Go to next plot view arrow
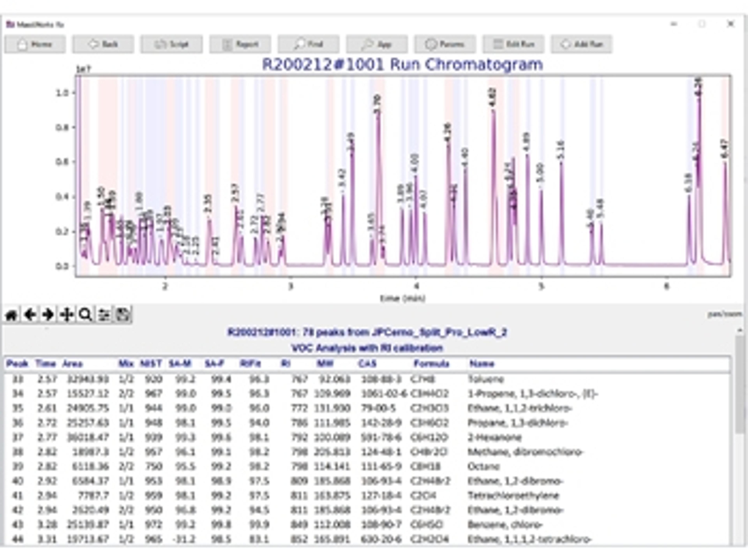The image size is (748, 560). tap(48, 315)
